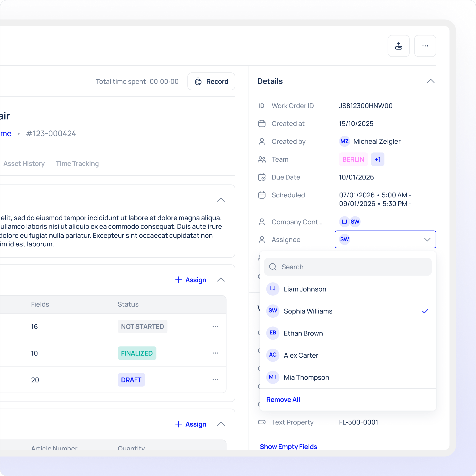This screenshot has width=476, height=476.
Task: Collapse the Details panel
Action: [430, 81]
